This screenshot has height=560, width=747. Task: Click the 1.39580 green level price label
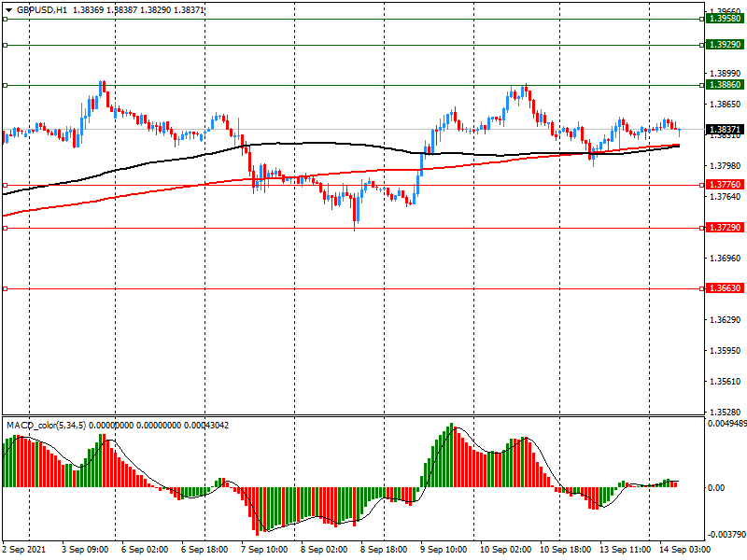point(725,19)
